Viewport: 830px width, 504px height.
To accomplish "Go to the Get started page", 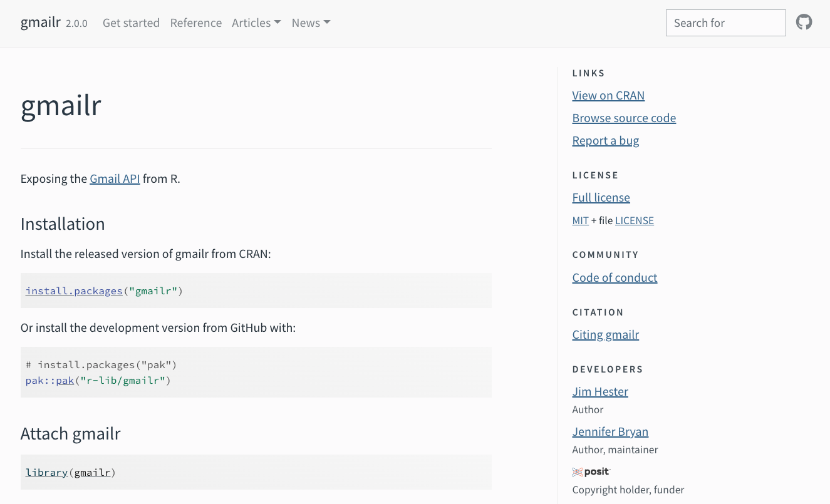I will tap(131, 23).
